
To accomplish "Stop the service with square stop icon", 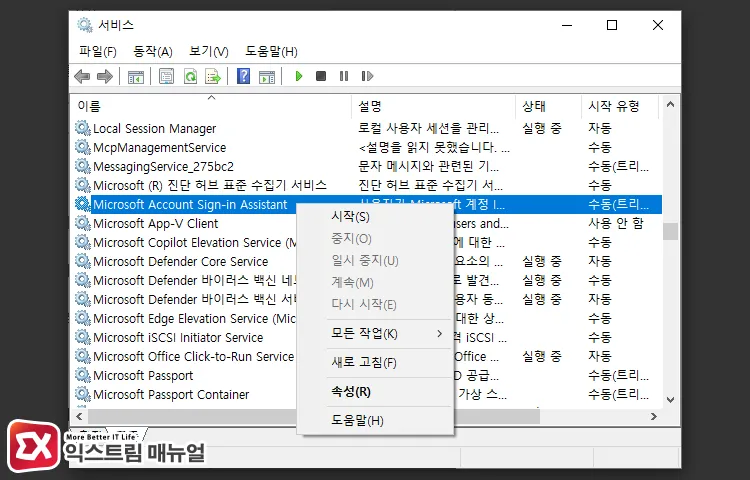I will point(321,76).
